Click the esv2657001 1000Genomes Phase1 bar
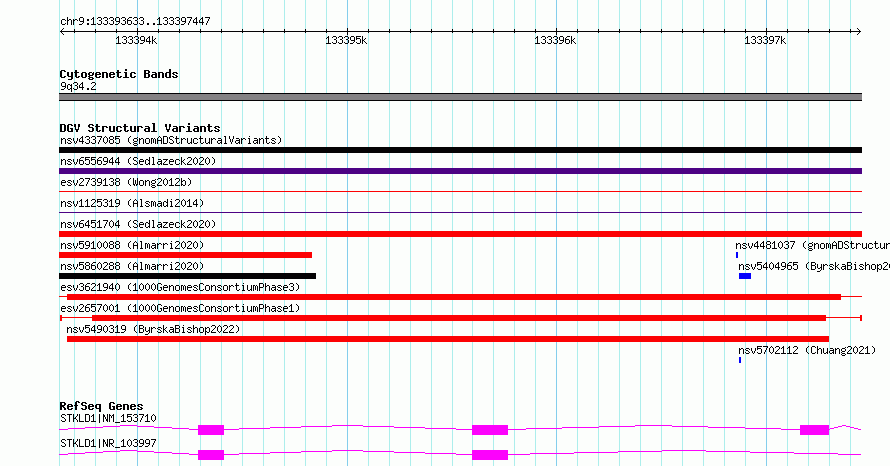 point(459,318)
